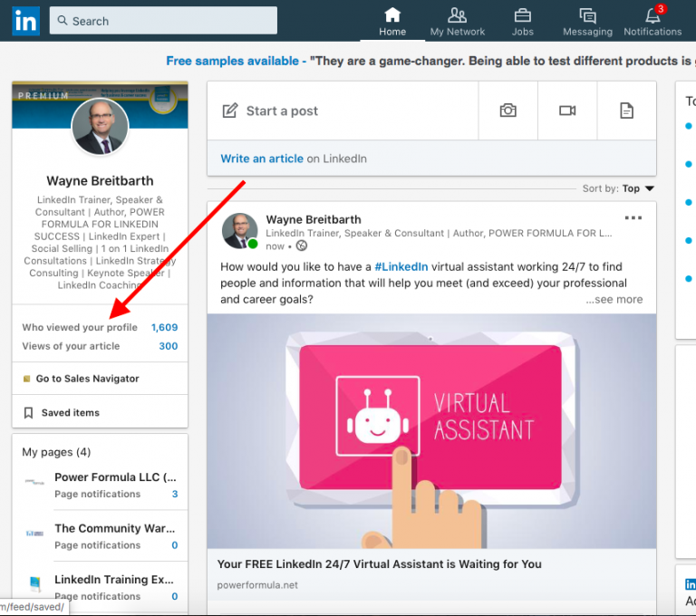Screen dimensions: 696x616
Task: Open the Jobs tab
Action: tap(522, 22)
